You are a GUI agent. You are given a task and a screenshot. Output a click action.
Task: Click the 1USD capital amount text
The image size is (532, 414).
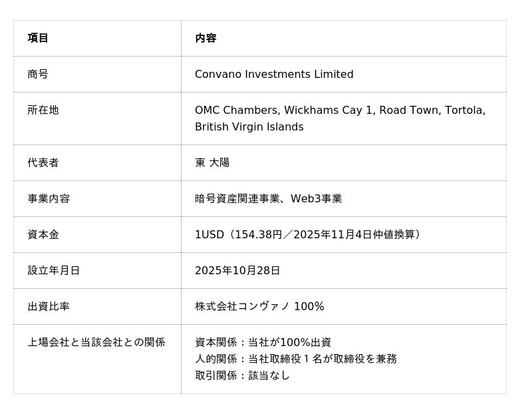pyautogui.click(x=307, y=234)
